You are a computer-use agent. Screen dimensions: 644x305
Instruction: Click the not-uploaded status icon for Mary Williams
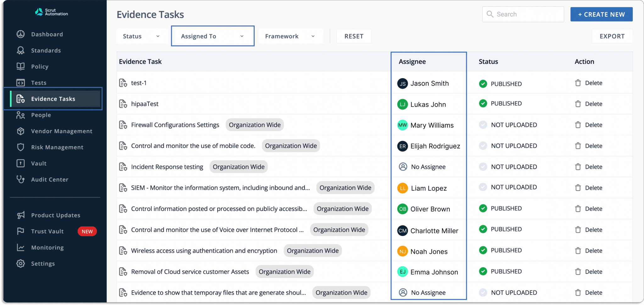click(483, 125)
